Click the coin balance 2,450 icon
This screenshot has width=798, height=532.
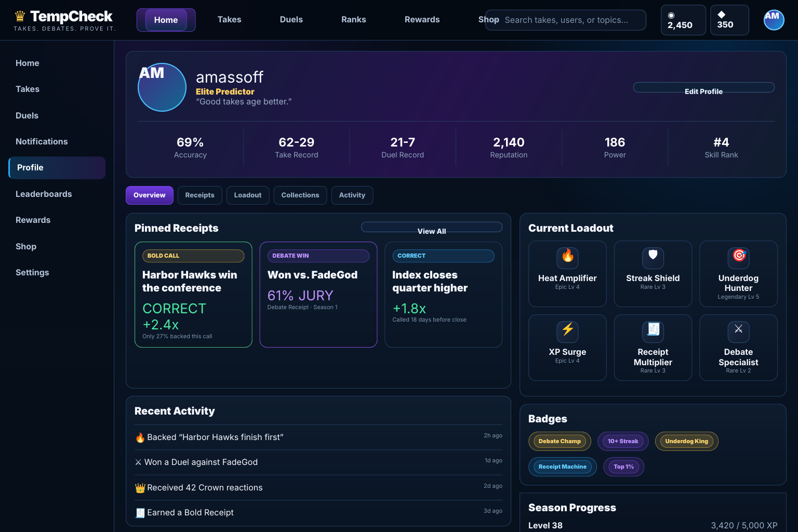tap(671, 16)
